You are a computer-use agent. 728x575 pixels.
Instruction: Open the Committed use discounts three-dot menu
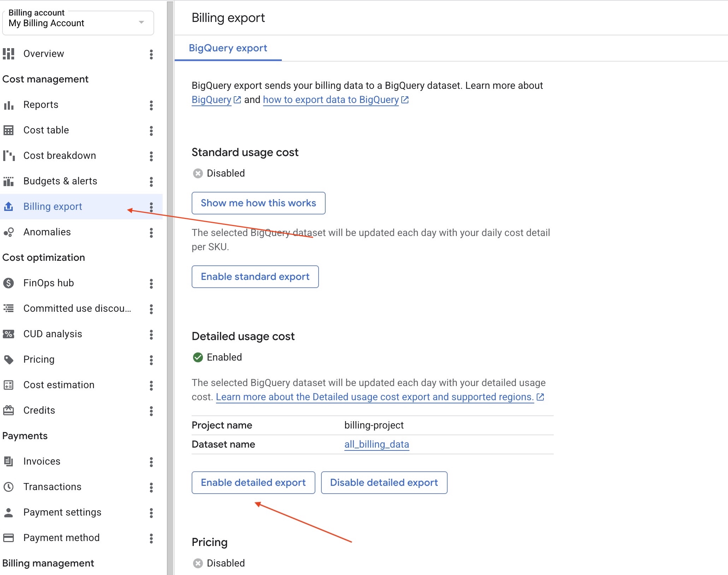(151, 309)
